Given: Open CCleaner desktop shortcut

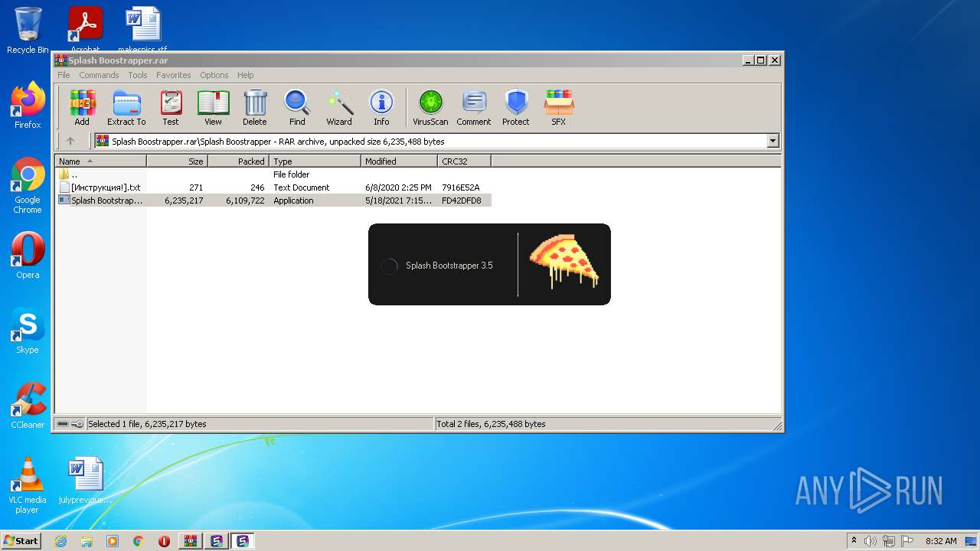Looking at the screenshot, I should click(x=28, y=406).
